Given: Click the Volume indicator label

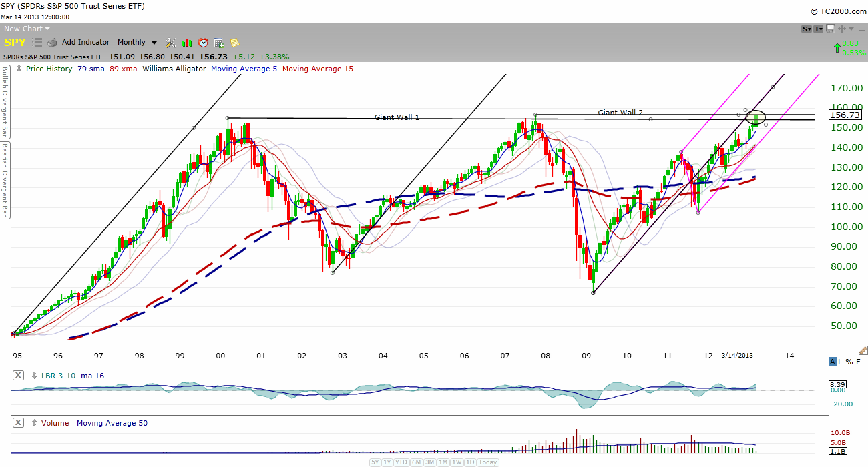Looking at the screenshot, I should 56,423.
